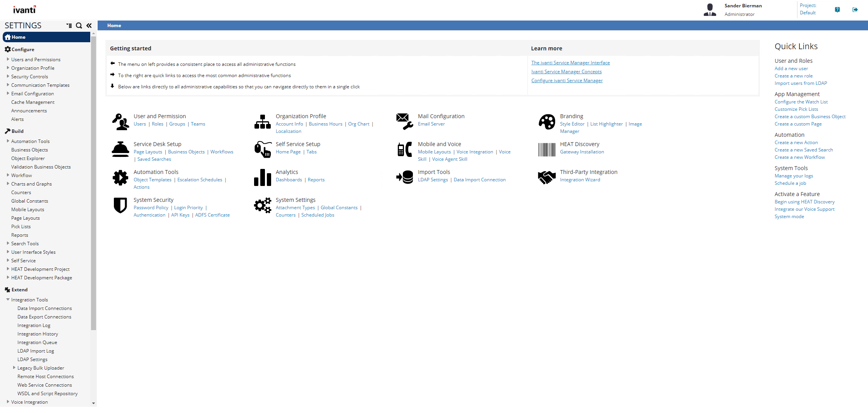The height and width of the screenshot is (413, 868).
Task: Click the Mobile and Voice phone icon
Action: 405,150
